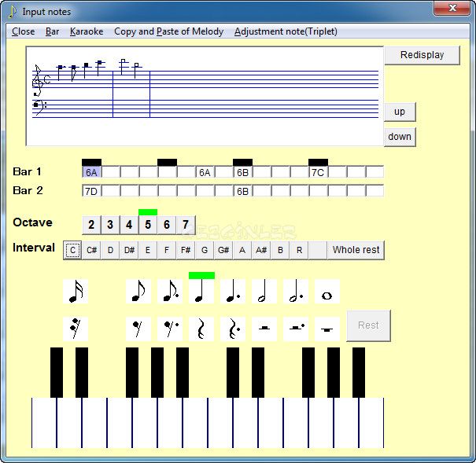This screenshot has width=476, height=463.
Task: Open the Karaoke menu
Action: [x=87, y=31]
